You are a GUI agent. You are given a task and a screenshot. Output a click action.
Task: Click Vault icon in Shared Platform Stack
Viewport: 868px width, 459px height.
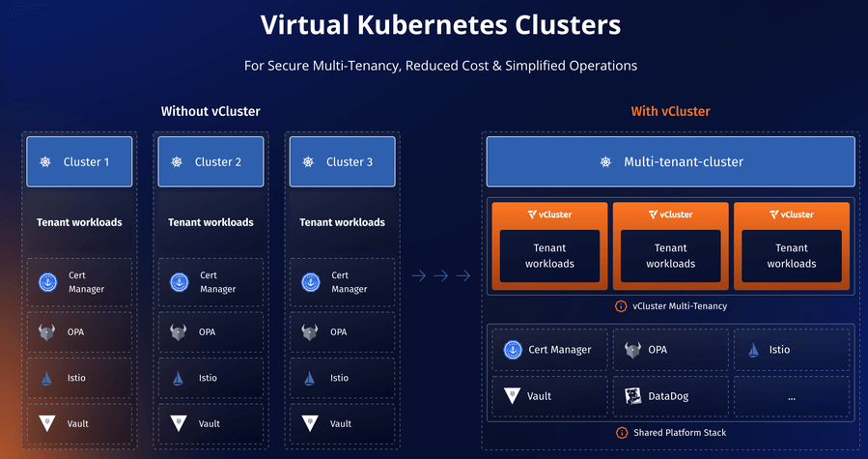(x=512, y=396)
